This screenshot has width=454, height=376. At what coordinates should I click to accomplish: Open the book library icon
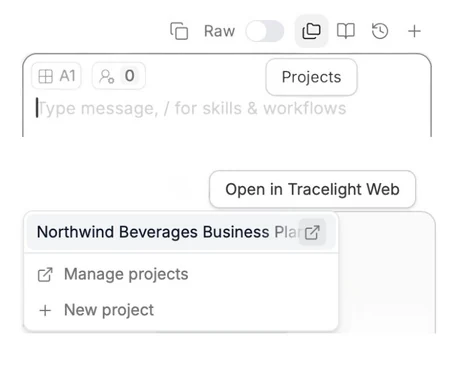[346, 31]
